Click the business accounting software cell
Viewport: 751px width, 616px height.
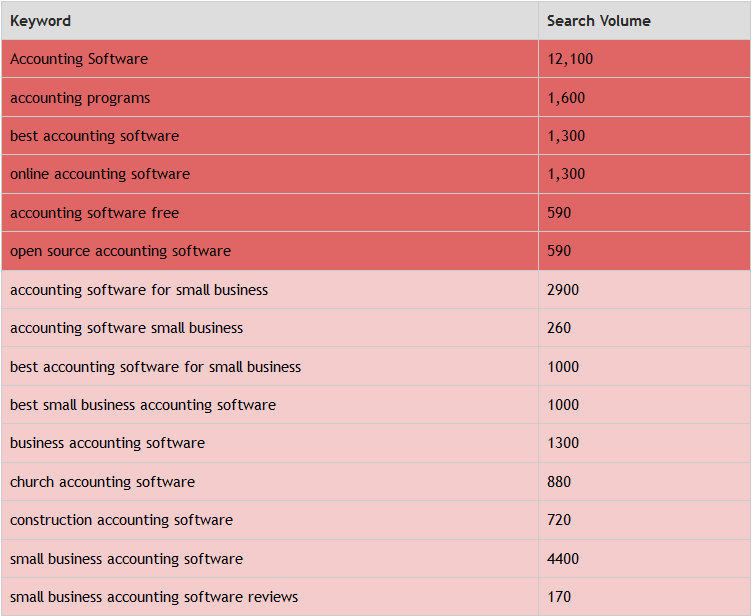click(270, 443)
